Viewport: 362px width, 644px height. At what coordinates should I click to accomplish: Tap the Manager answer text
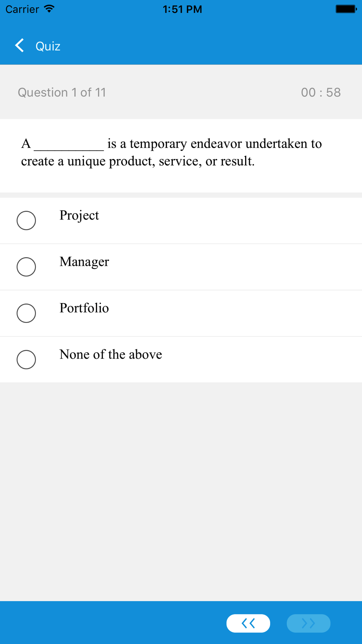click(x=84, y=262)
